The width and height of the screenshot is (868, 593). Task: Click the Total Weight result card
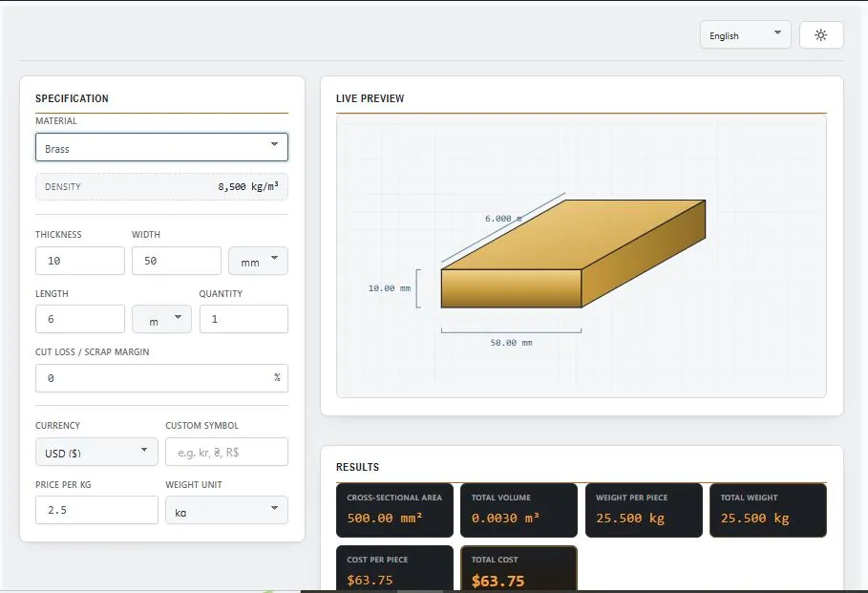768,510
